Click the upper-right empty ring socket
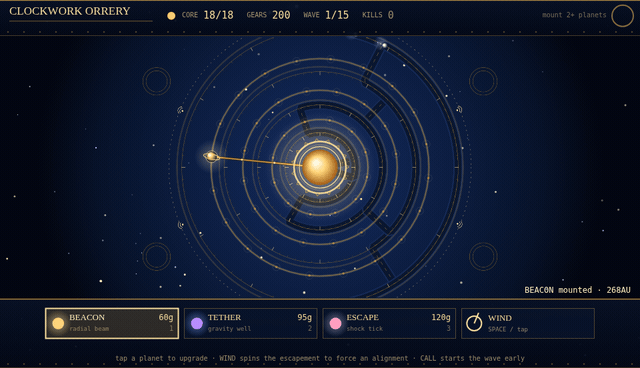Viewport: 640px width, 368px height. point(483,81)
